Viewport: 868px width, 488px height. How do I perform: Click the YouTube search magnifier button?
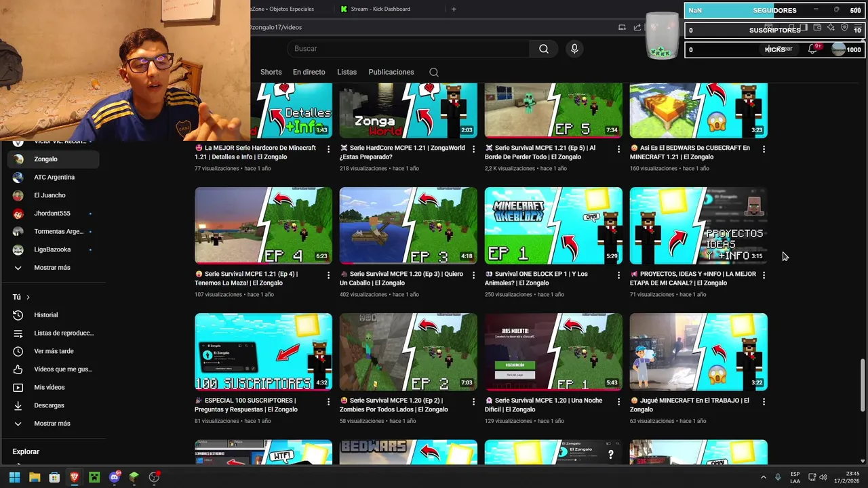[544, 49]
